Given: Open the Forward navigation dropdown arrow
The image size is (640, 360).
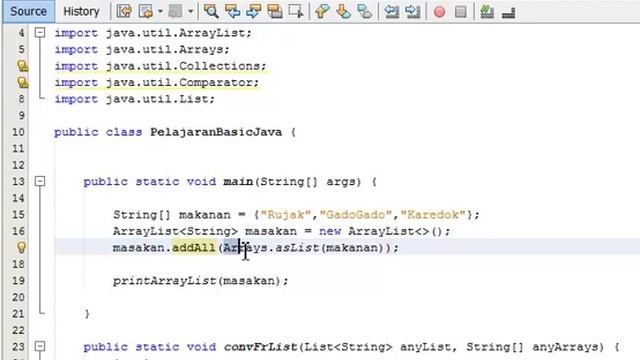Looking at the screenshot, I should 191,11.
